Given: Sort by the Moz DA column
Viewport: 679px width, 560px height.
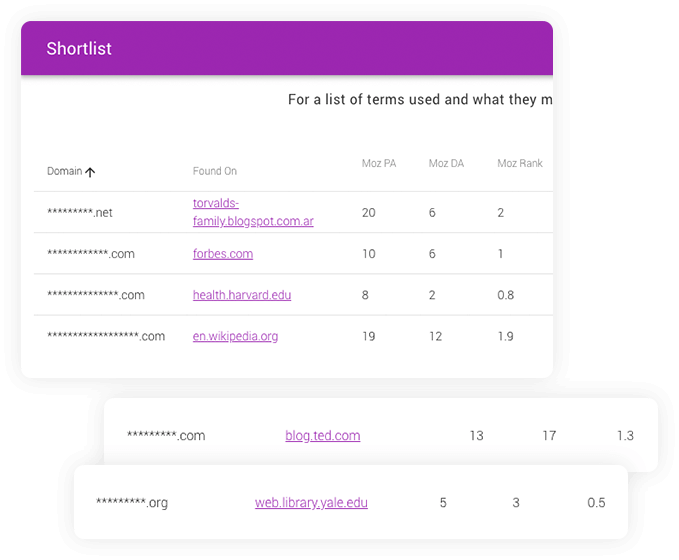Looking at the screenshot, I should (x=446, y=163).
